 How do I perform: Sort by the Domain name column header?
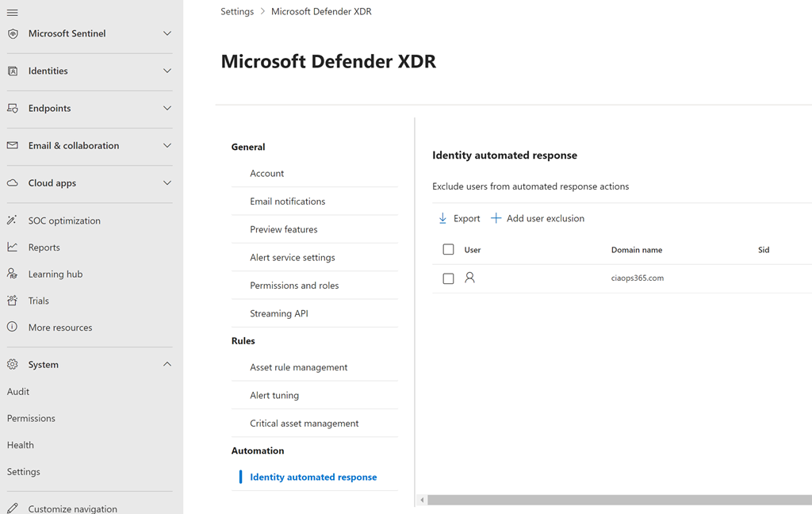(636, 250)
